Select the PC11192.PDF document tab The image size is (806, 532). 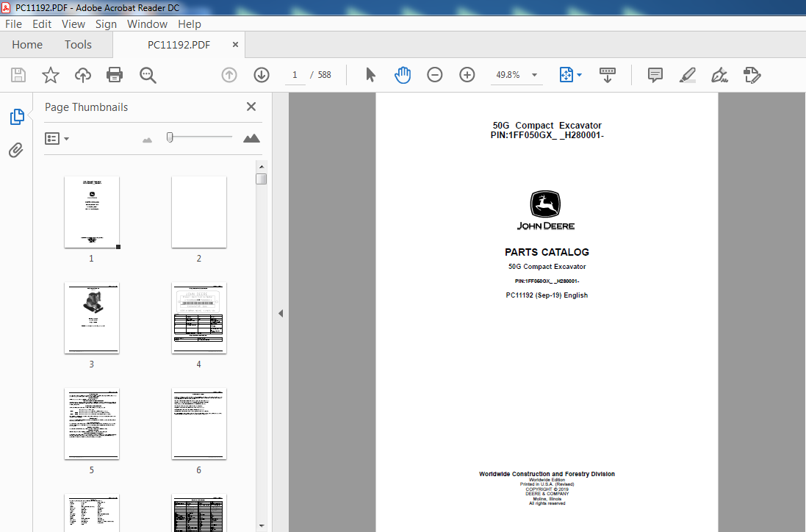coord(179,45)
